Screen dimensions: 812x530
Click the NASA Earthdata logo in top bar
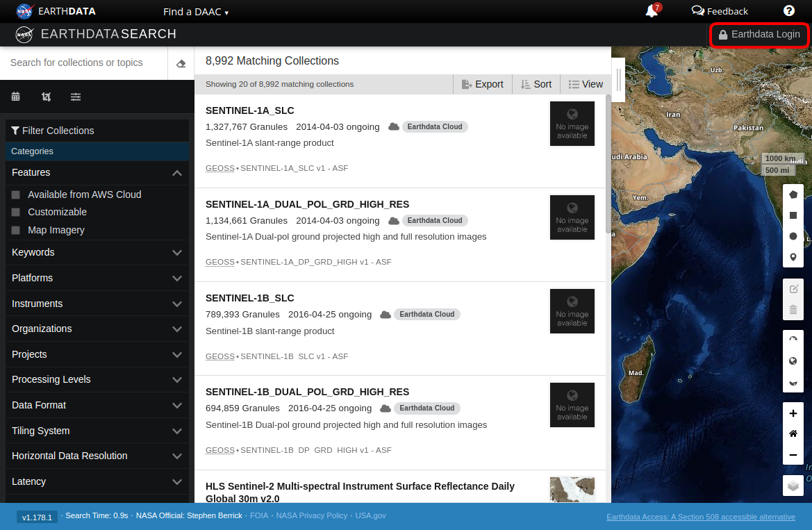pyautogui.click(x=56, y=11)
